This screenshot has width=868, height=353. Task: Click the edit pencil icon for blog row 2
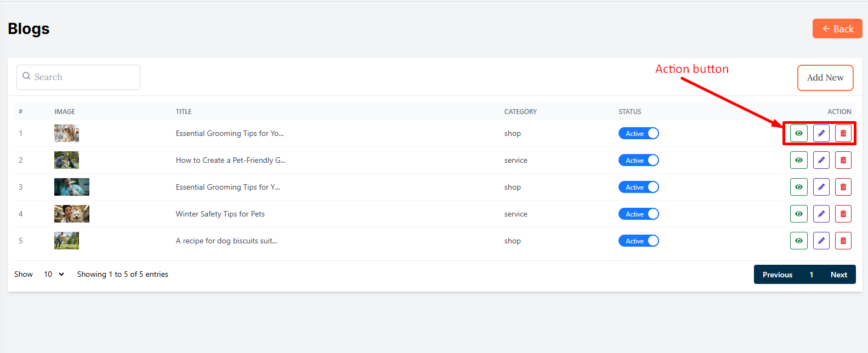(821, 160)
